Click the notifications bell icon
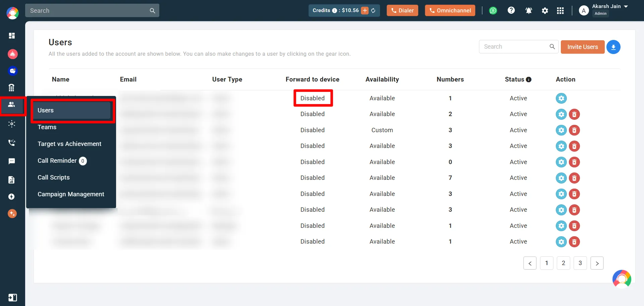The image size is (644, 306). pyautogui.click(x=529, y=11)
